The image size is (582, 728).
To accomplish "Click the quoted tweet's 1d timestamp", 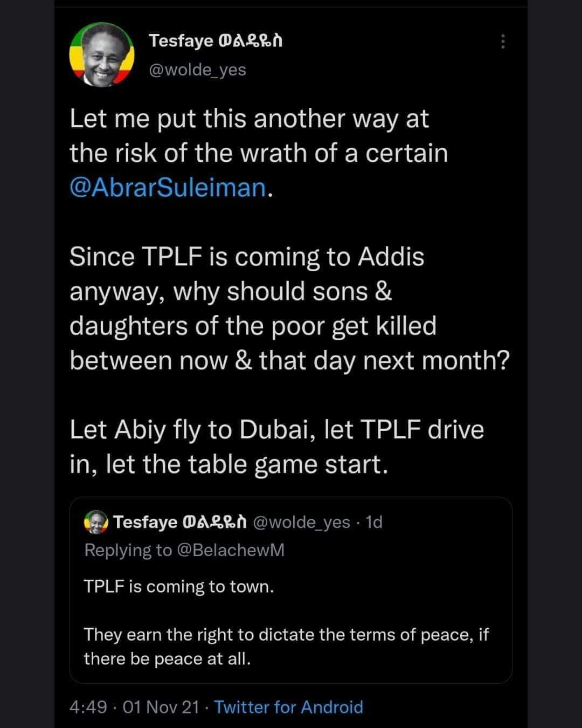I will pos(374,522).
